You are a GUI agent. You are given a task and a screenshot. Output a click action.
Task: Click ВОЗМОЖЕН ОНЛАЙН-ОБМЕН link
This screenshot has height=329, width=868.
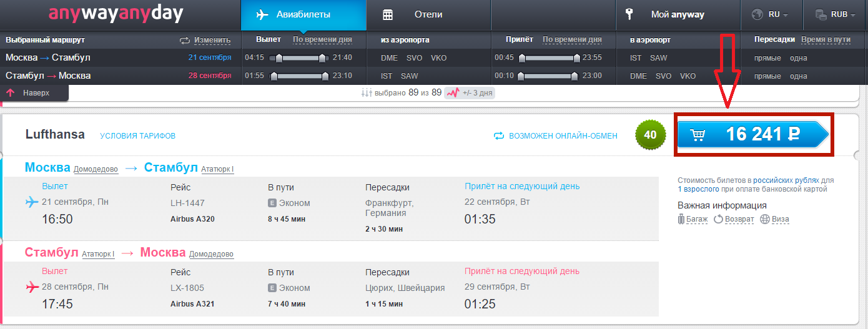click(x=563, y=135)
